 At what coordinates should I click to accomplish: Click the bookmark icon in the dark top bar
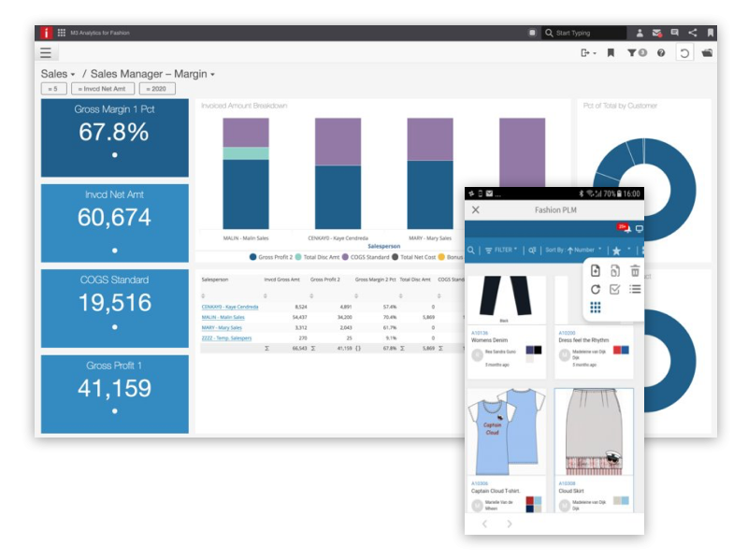[x=711, y=33]
